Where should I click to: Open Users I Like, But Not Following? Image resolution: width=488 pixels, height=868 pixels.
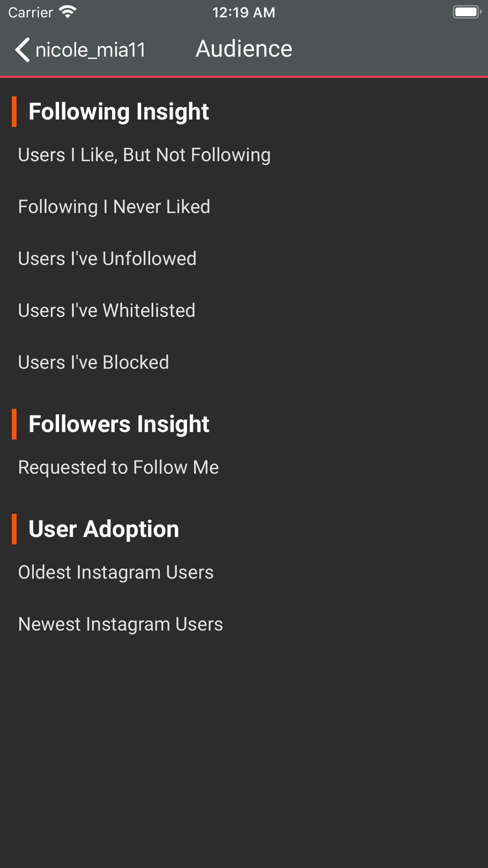coord(144,155)
